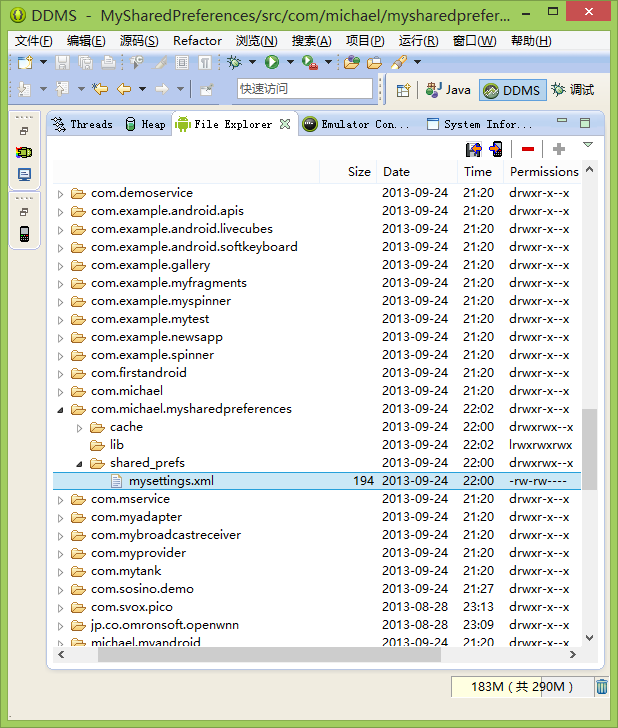Expand the cache folder
618x728 pixels.
[x=79, y=428]
